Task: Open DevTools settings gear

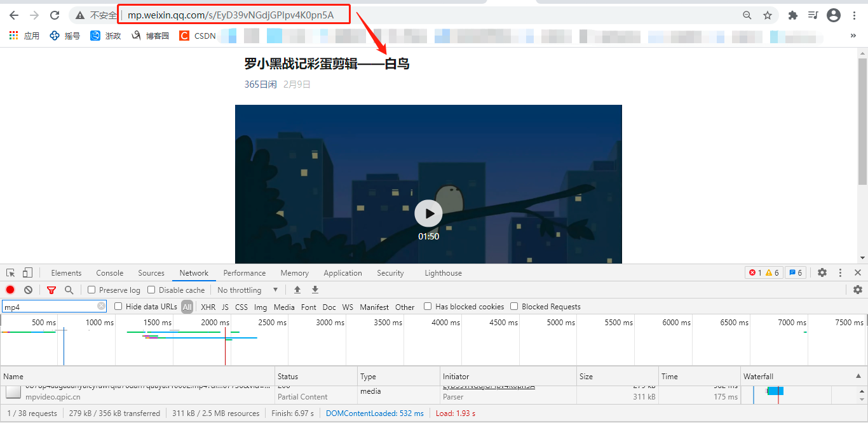Action: [822, 272]
